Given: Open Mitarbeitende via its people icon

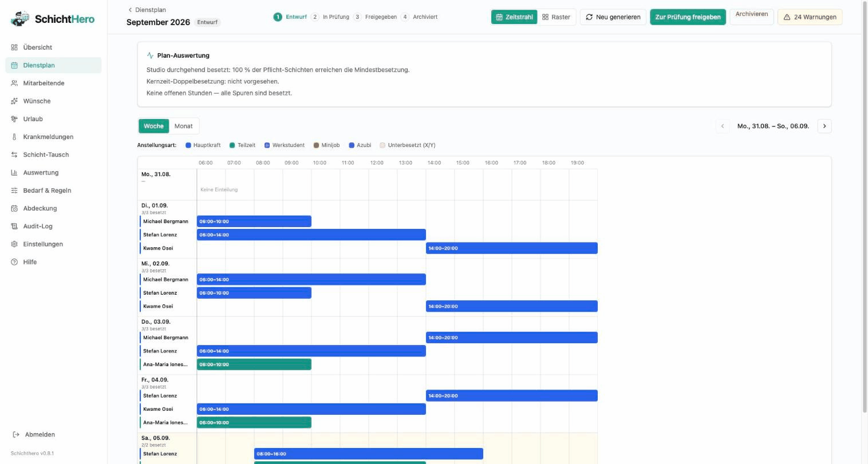Looking at the screenshot, I should [x=14, y=83].
